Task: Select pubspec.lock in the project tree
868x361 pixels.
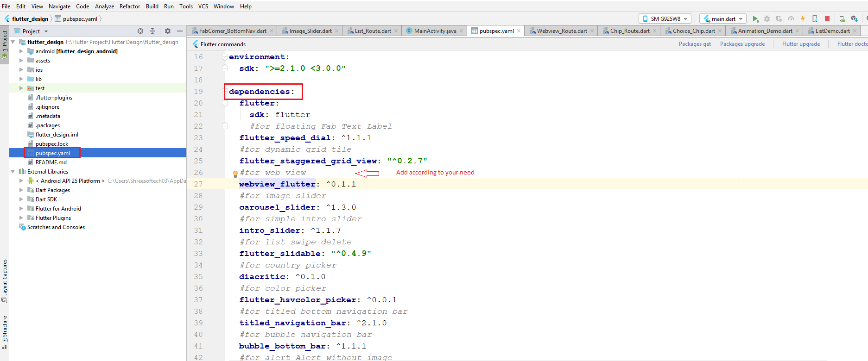Action: [51, 144]
